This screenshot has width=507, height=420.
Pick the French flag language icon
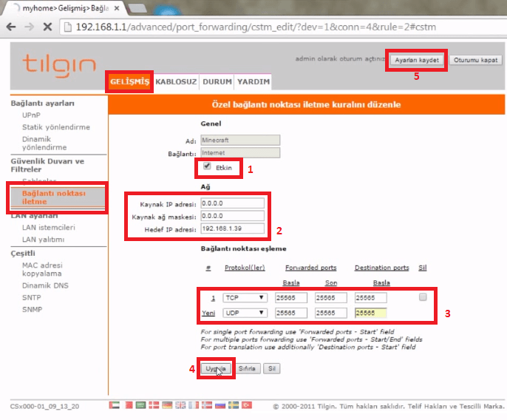[x=194, y=405]
